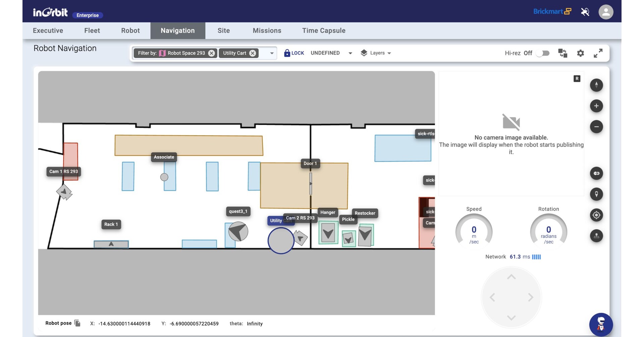Copy the robot pose coordinates
Screen dimensions: 644x337
tap(77, 323)
